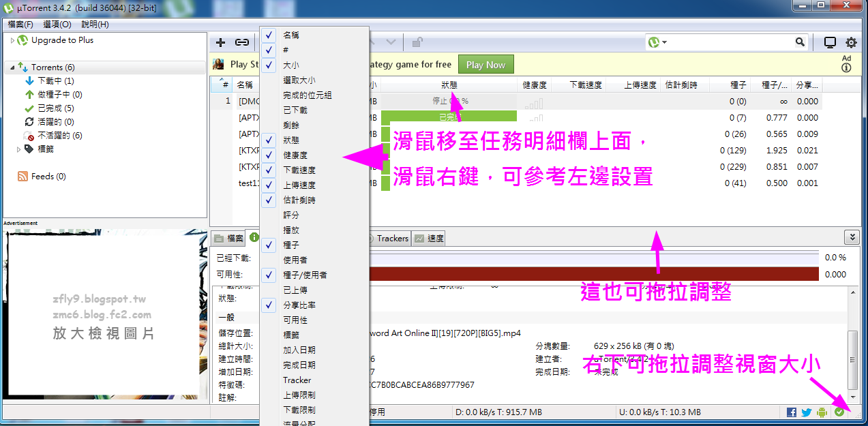Click the game ad thumbnail beside Play St

click(218, 65)
